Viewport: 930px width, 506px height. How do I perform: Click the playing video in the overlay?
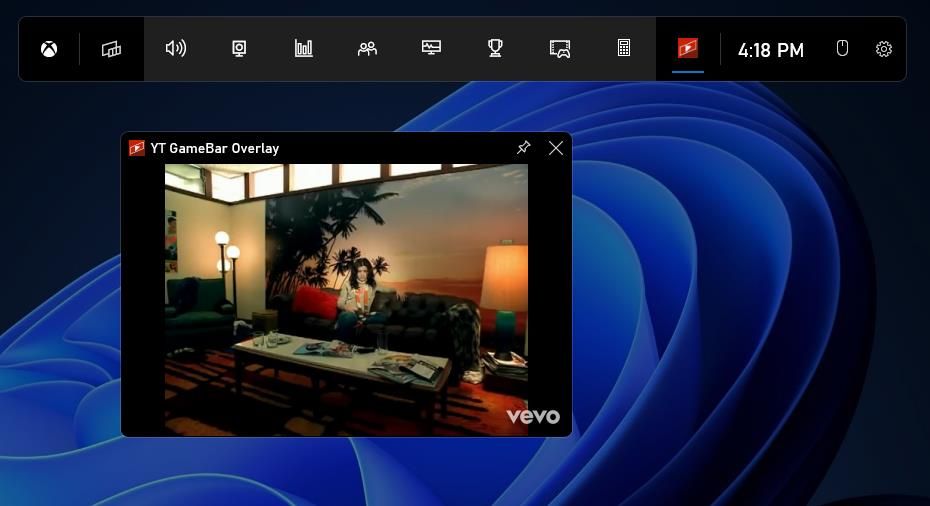[x=346, y=300]
